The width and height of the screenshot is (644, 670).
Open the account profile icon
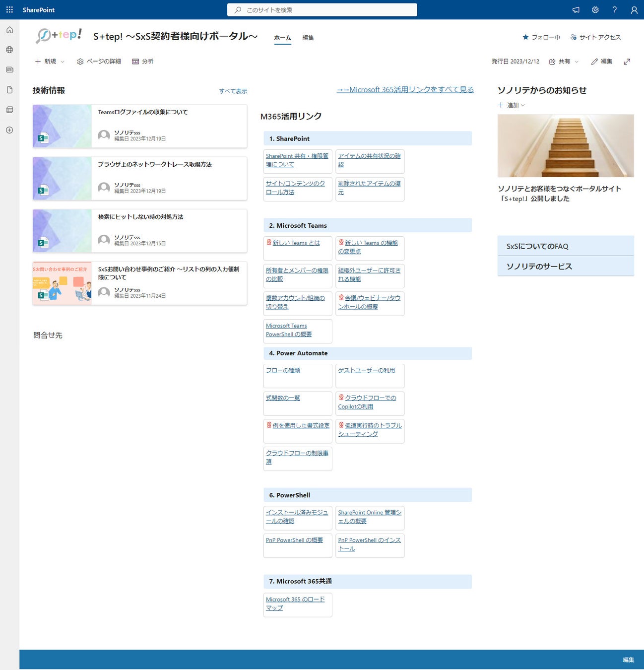[x=634, y=10]
